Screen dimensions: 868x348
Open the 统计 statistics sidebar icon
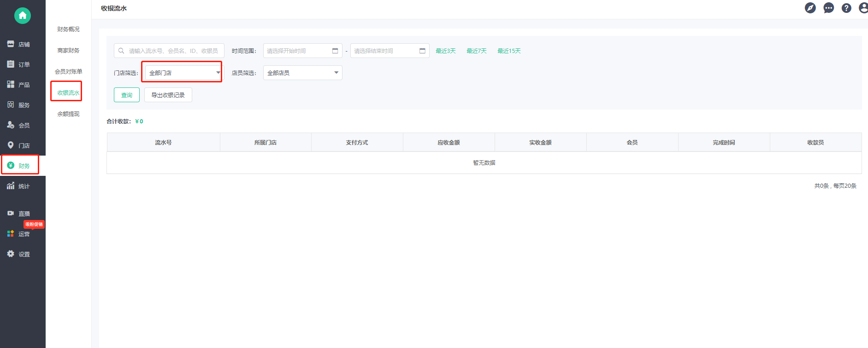pyautogui.click(x=11, y=186)
